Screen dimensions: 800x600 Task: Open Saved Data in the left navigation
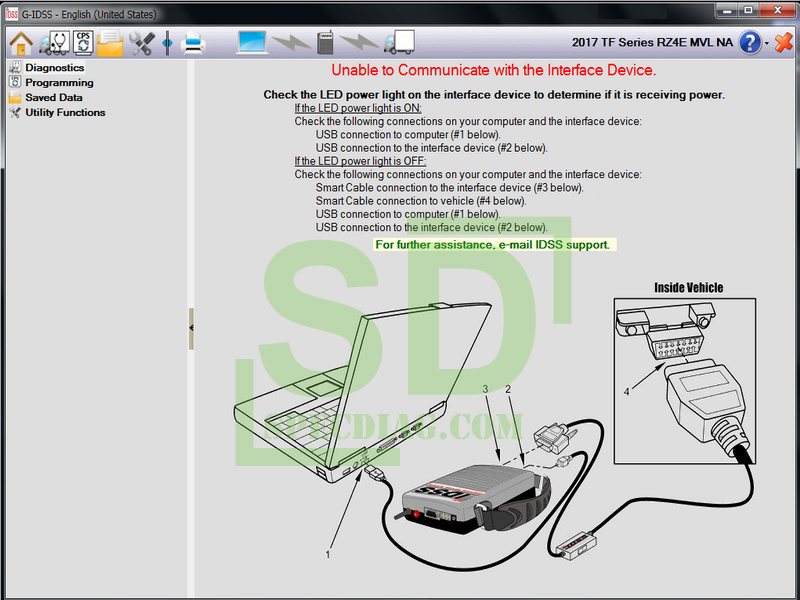[53, 98]
